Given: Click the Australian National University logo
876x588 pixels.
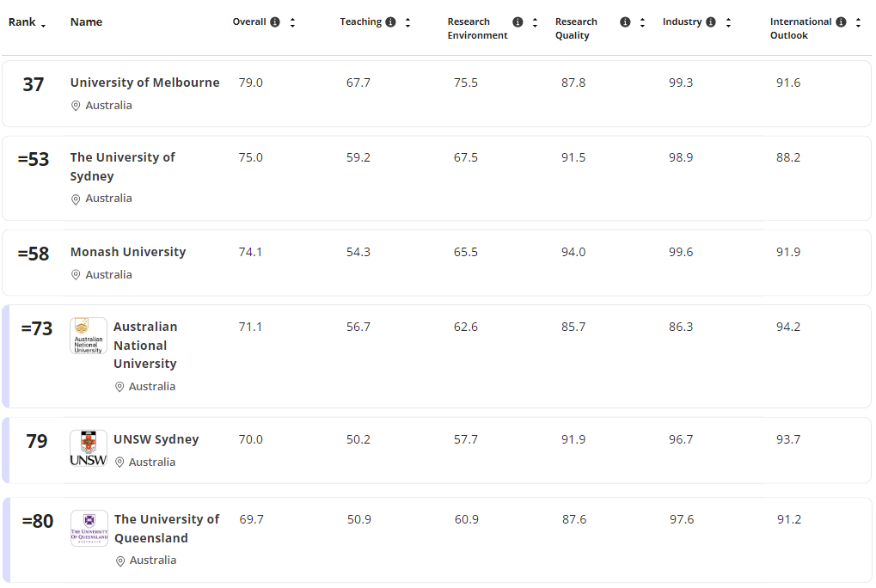Looking at the screenshot, I should [89, 336].
